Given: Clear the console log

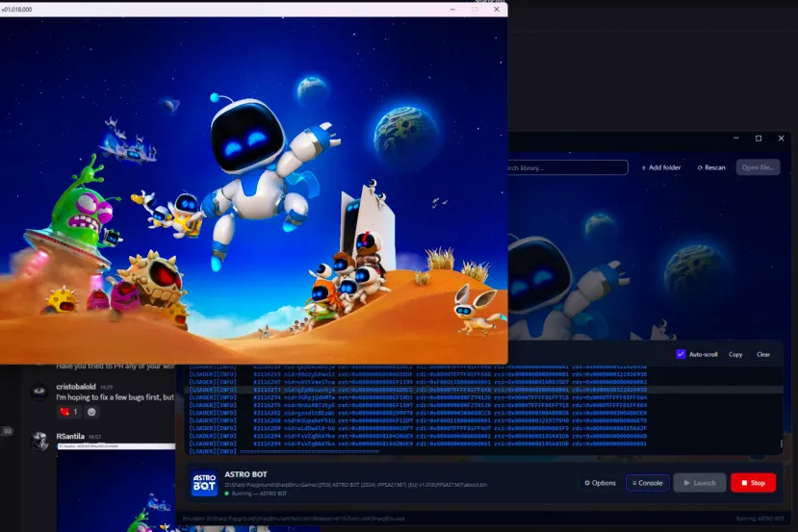Looking at the screenshot, I should (763, 354).
